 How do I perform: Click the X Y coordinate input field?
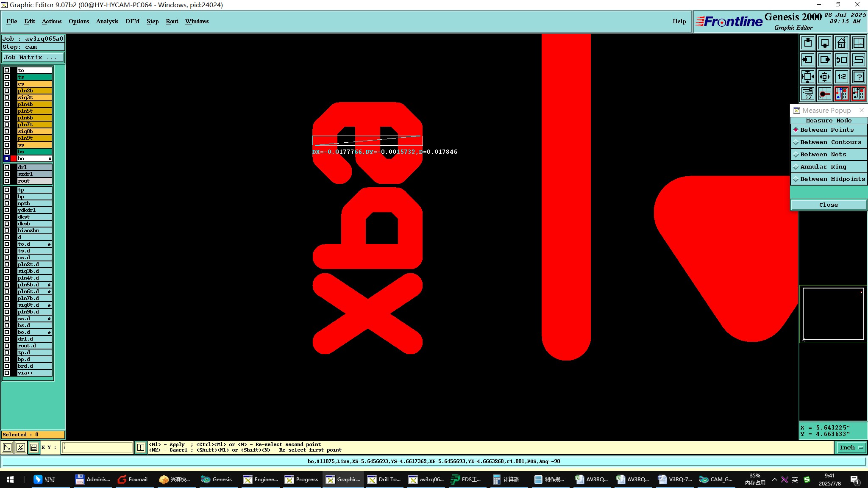tap(97, 447)
